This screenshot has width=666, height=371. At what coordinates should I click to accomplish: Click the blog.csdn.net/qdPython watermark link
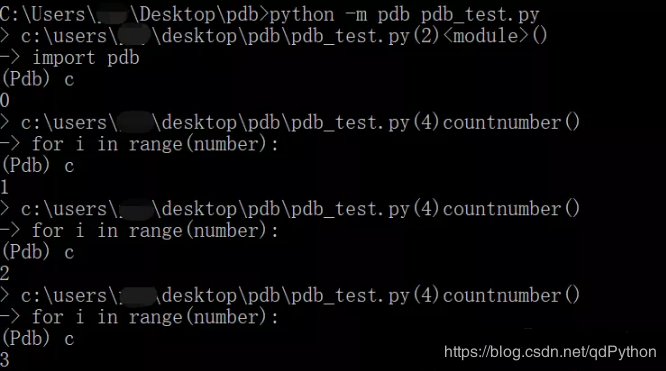tap(550, 352)
